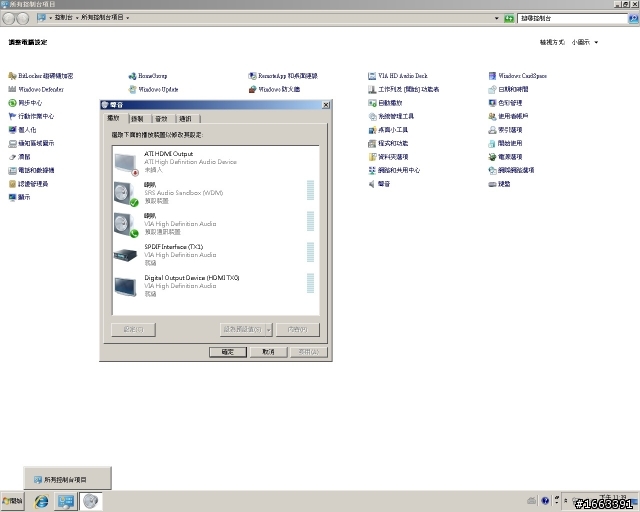This screenshot has width=640, height=512.
Task: Click 取消 (Cancel) button in Sound dialog
Action: pos(269,352)
